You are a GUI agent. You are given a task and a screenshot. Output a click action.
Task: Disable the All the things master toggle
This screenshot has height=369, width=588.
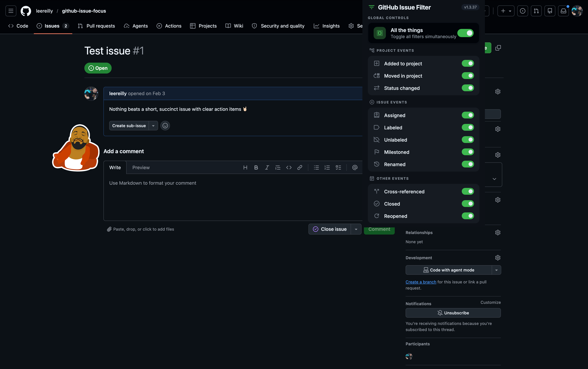click(465, 33)
